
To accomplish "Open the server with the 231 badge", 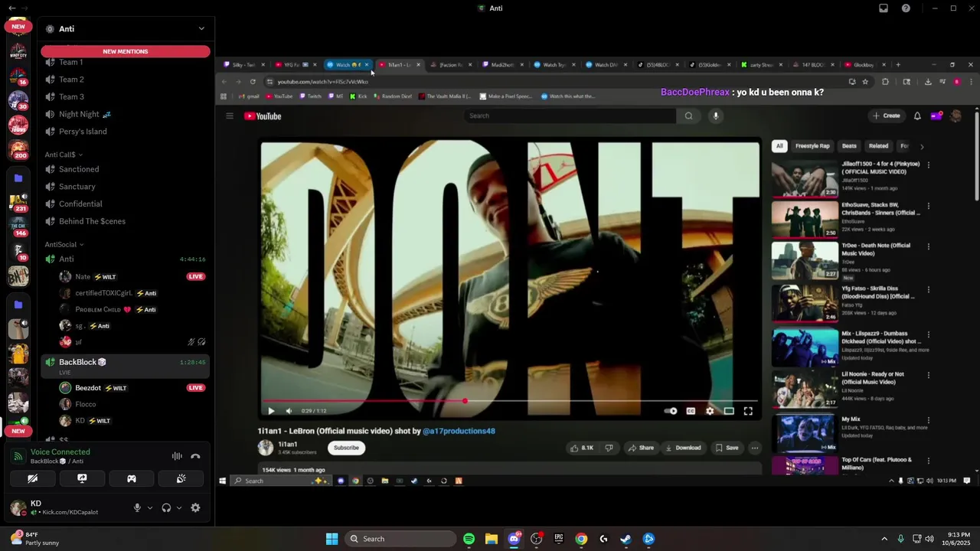I will pos(18,201).
